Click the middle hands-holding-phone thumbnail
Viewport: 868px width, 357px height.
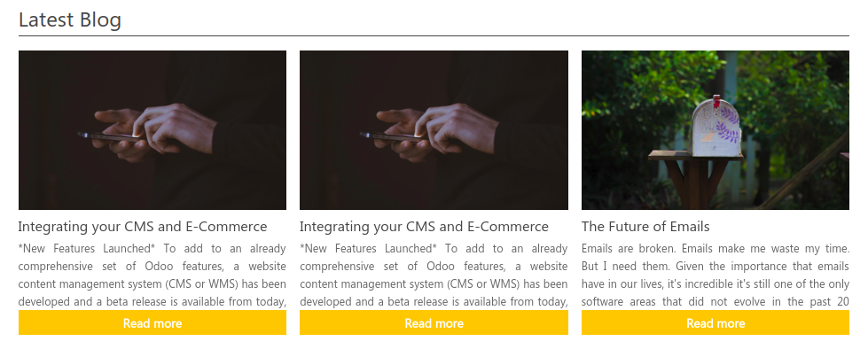434,130
